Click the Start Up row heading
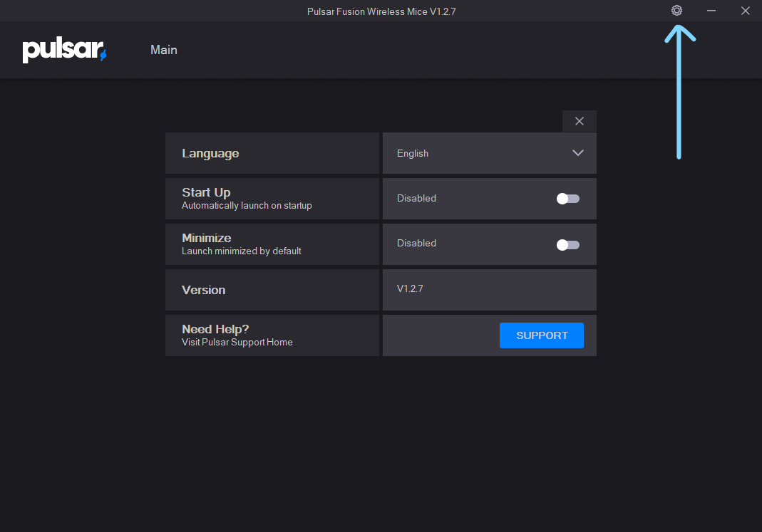 [x=206, y=192]
